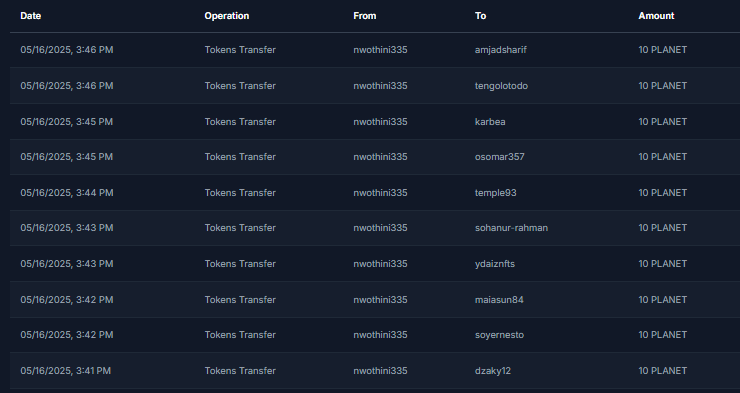This screenshot has width=740, height=393.
Task: Select the soyernesto recipient
Action: (499, 335)
